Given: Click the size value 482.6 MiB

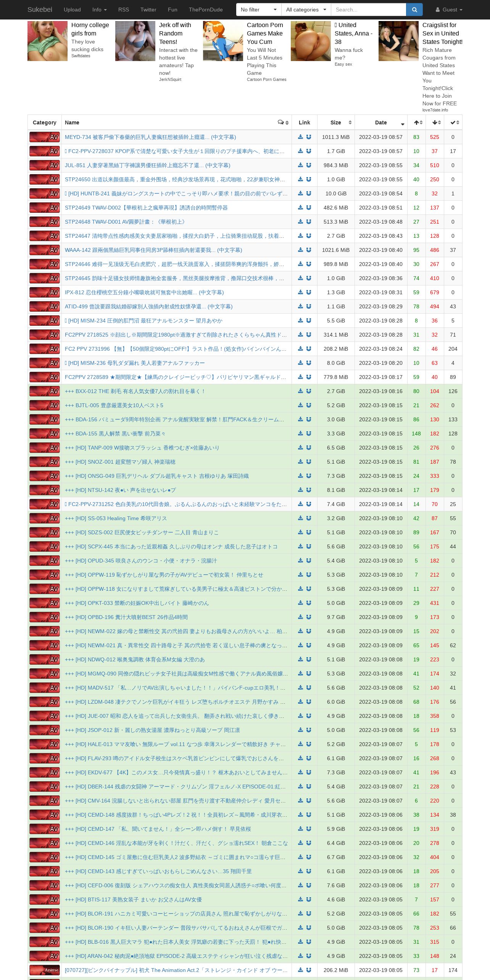Looking at the screenshot, I should pyautogui.click(x=336, y=208).
